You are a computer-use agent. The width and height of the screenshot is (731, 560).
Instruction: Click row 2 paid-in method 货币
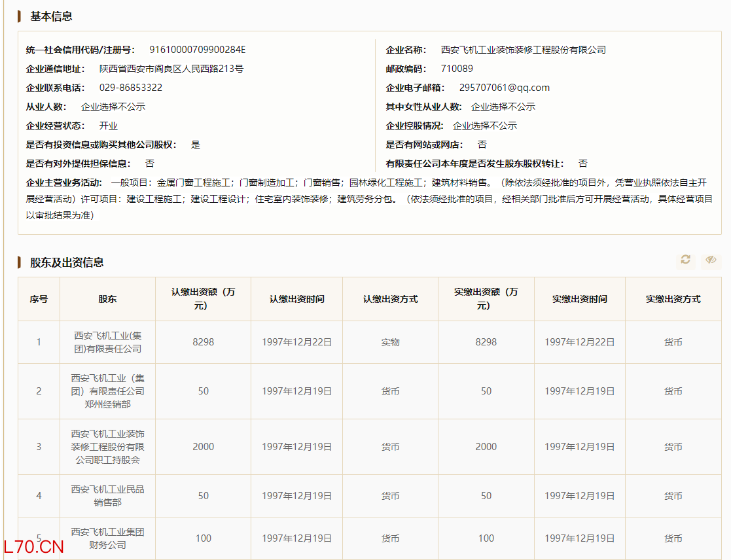tap(673, 391)
